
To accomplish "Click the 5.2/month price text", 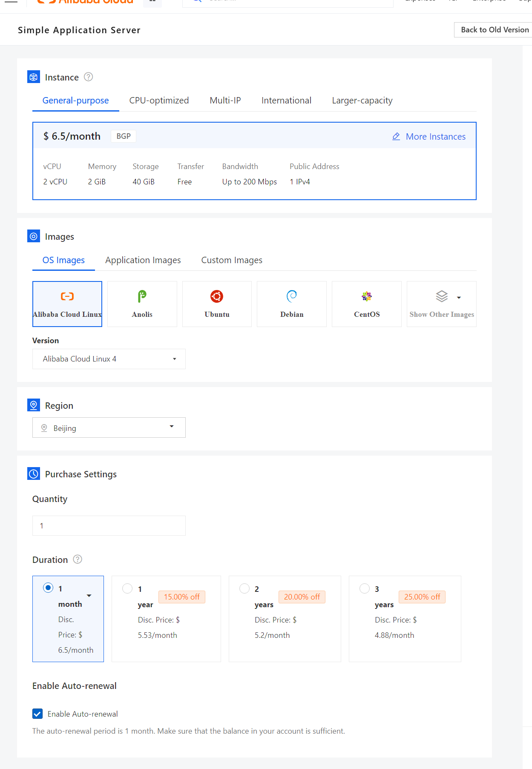I will point(272,635).
